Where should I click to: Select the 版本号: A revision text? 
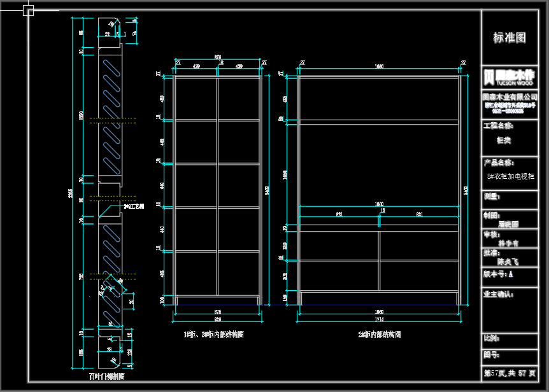[x=499, y=274]
